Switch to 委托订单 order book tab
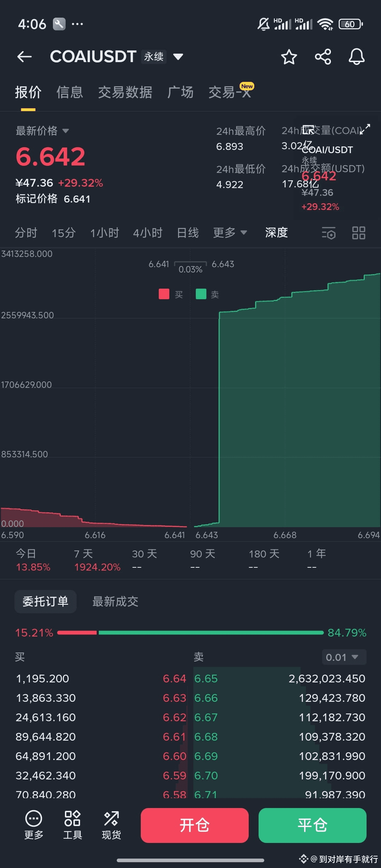Screen dimensions: 381x868 click(46, 602)
